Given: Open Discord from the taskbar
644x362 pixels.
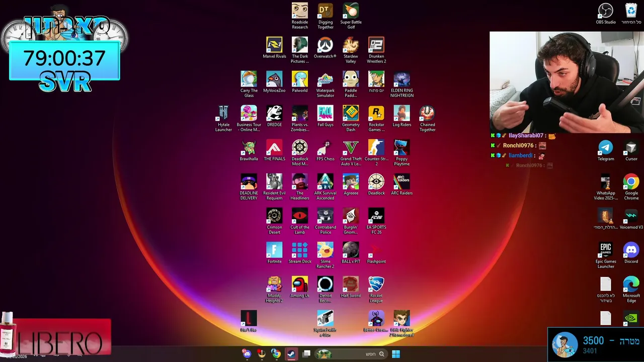Looking at the screenshot, I should [x=247, y=354].
